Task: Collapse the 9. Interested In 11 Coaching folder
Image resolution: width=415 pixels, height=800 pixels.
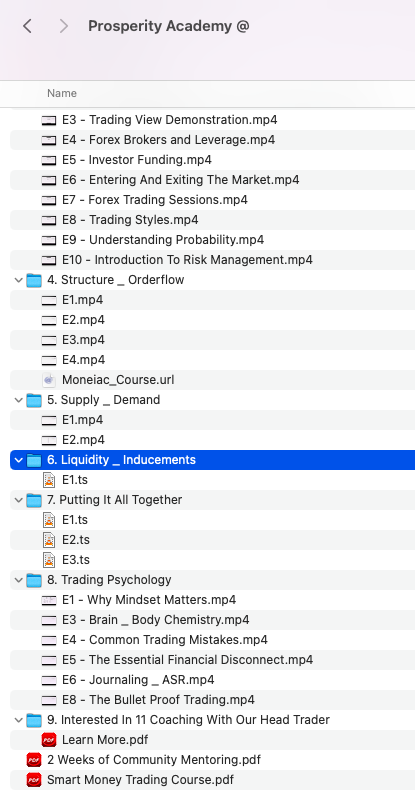Action: (x=19, y=720)
